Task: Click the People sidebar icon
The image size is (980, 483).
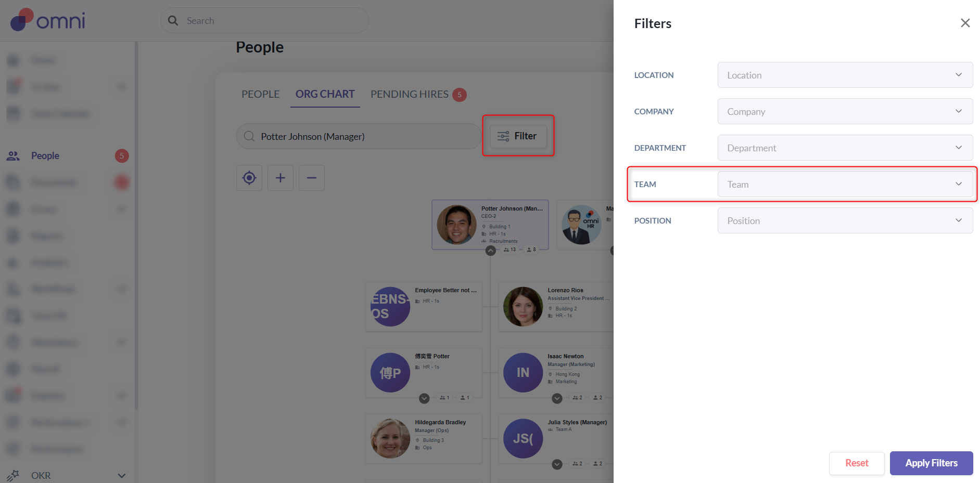Action: click(13, 156)
